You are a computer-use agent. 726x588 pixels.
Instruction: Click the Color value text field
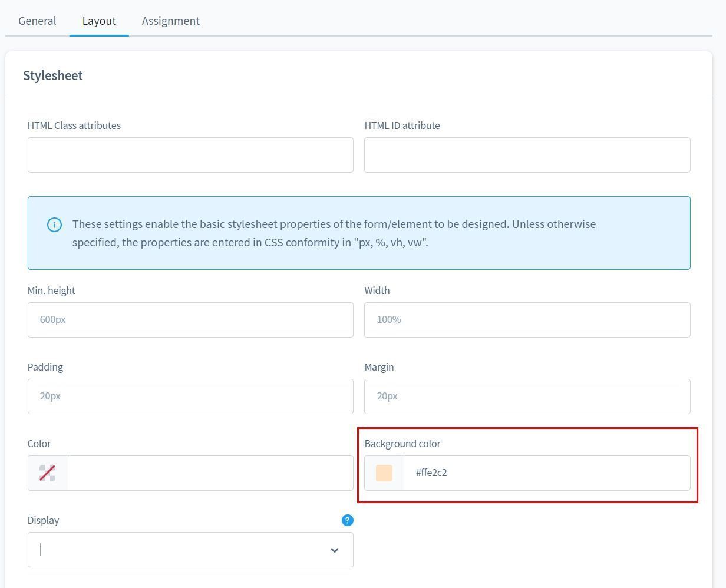(209, 473)
